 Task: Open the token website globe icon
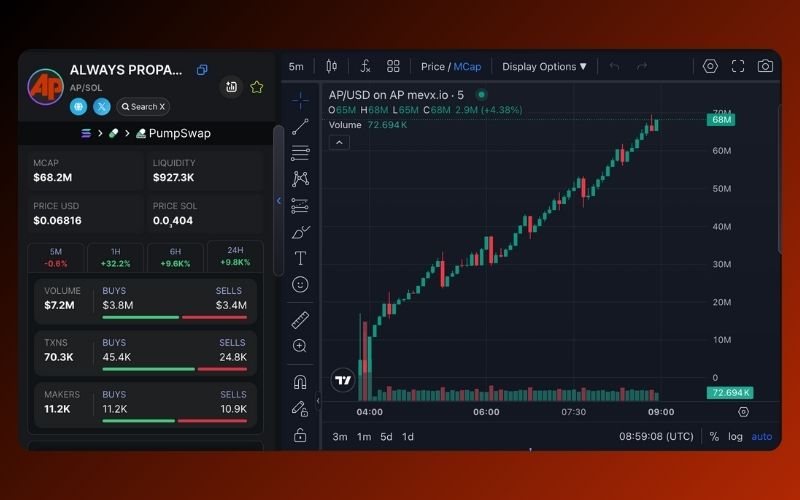[79, 107]
